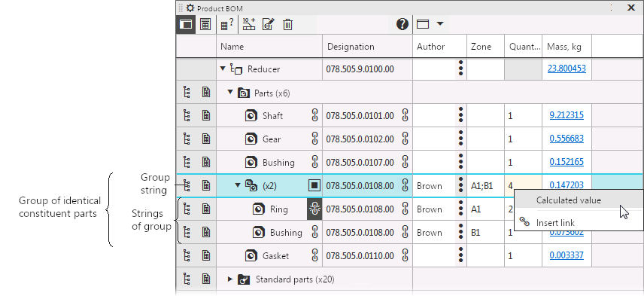Click the document icon in Gasket row

206,256
